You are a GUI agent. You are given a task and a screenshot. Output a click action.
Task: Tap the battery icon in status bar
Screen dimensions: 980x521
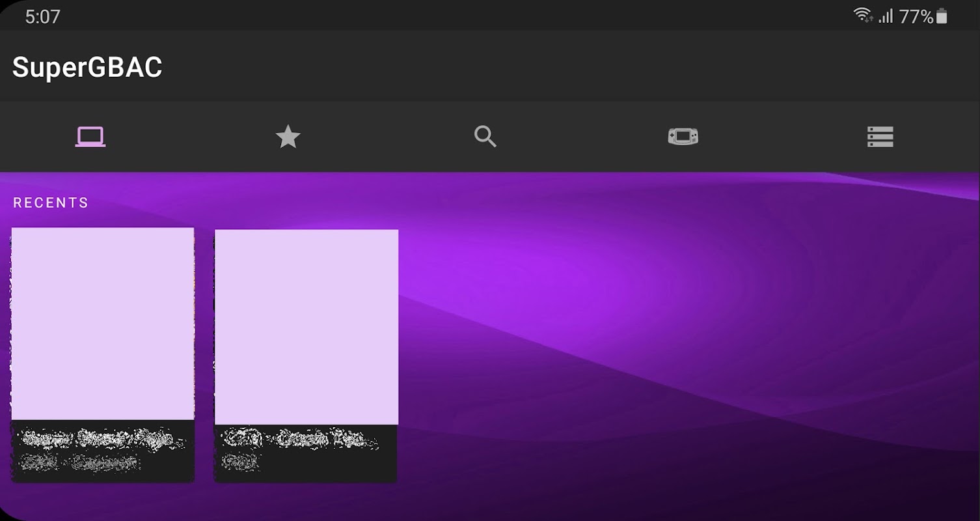point(942,16)
